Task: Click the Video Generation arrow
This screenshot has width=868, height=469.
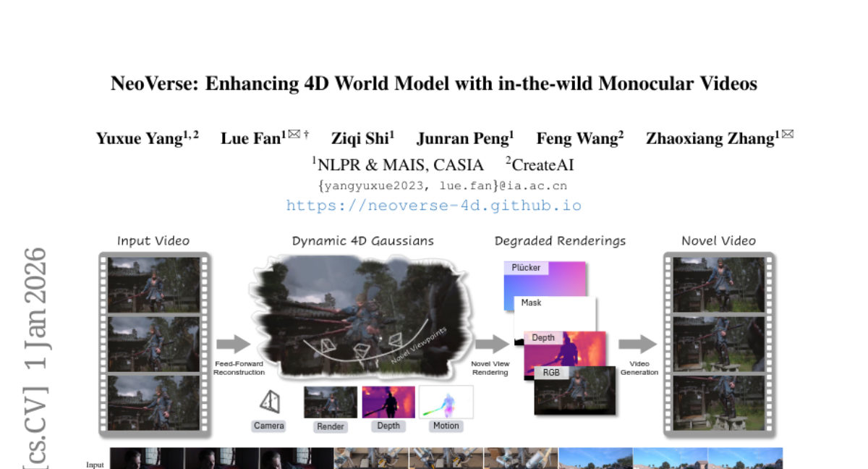Action: [638, 345]
